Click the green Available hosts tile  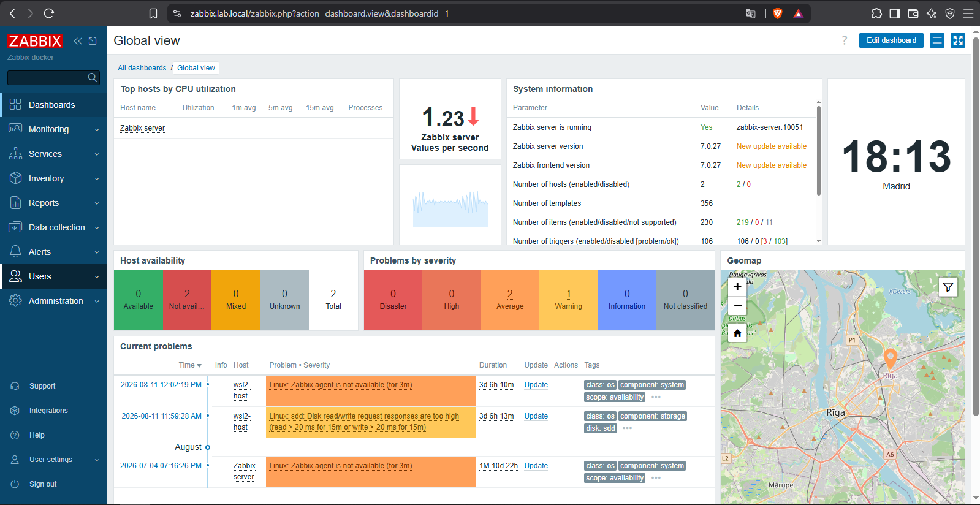[x=139, y=300]
